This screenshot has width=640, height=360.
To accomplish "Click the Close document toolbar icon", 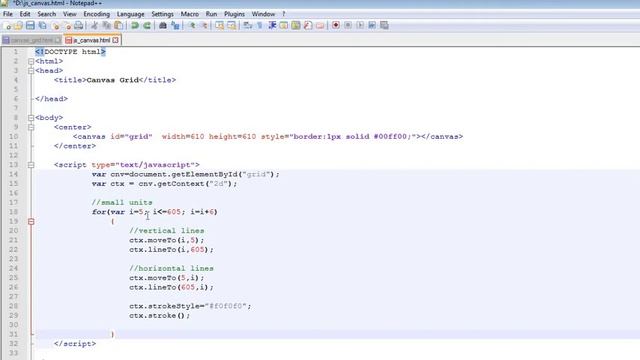I will click(x=55, y=26).
